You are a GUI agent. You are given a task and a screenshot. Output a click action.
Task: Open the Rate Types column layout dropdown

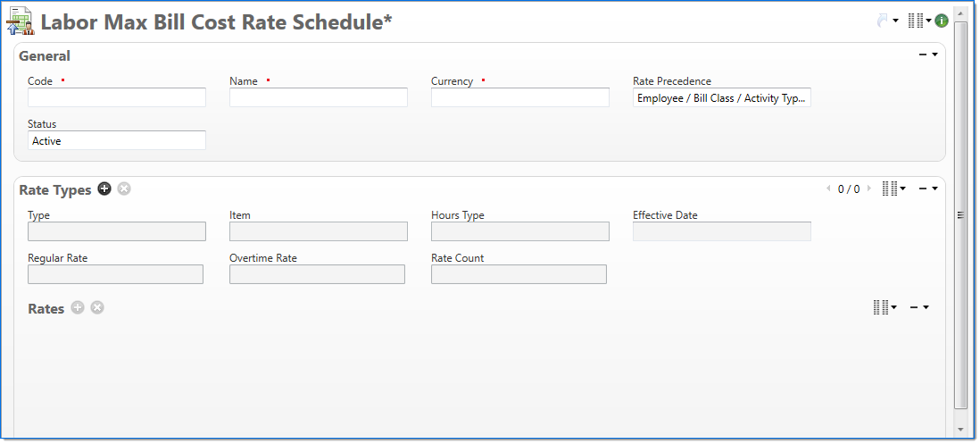(x=893, y=188)
